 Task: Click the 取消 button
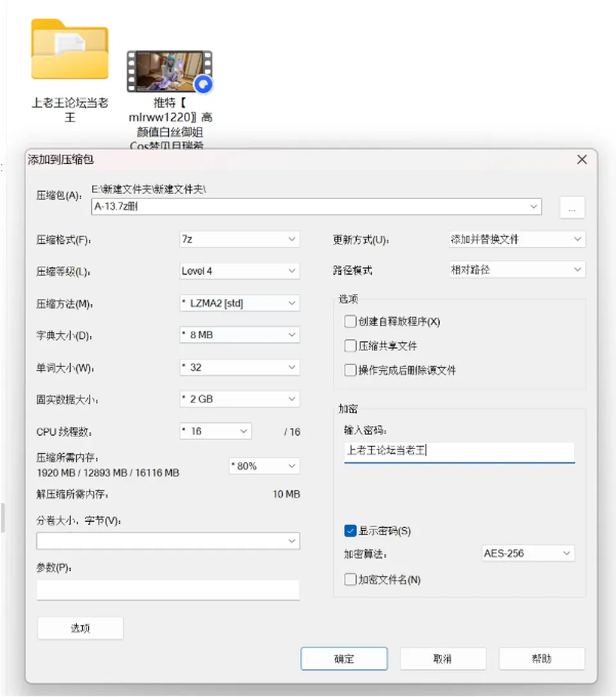[x=443, y=658]
